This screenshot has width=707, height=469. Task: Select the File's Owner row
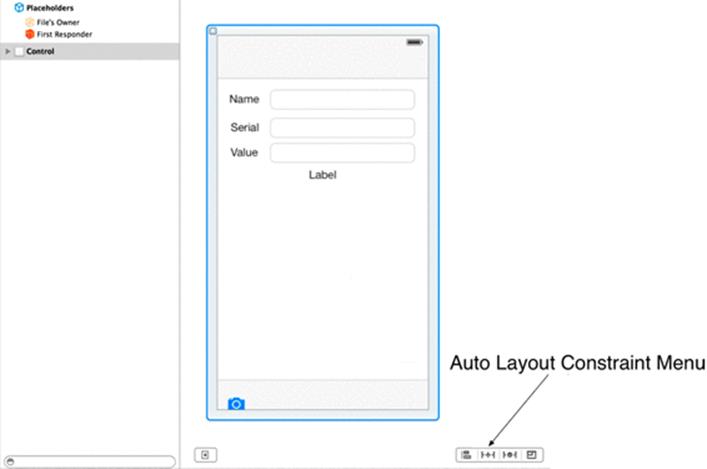pyautogui.click(x=90, y=22)
